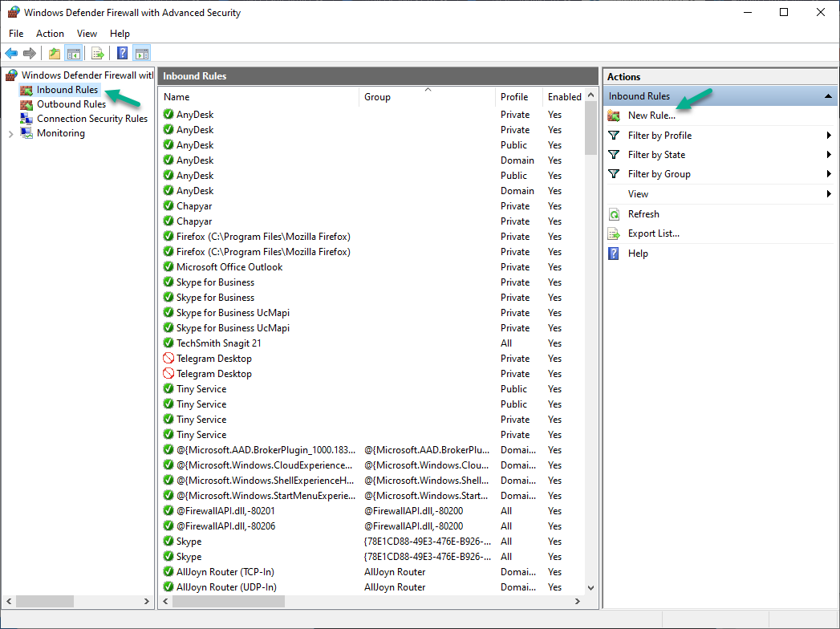Click the toolbar Forward arrow
The image size is (840, 629).
point(30,53)
